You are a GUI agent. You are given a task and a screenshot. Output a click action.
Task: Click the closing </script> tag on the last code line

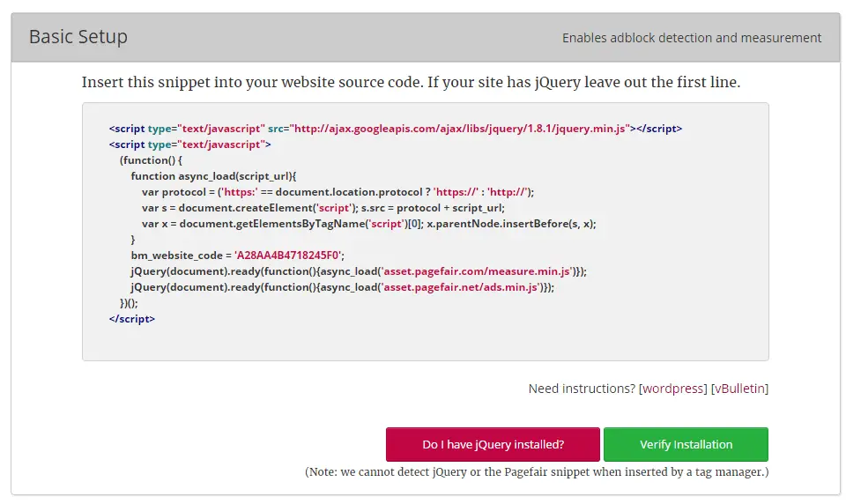point(132,319)
